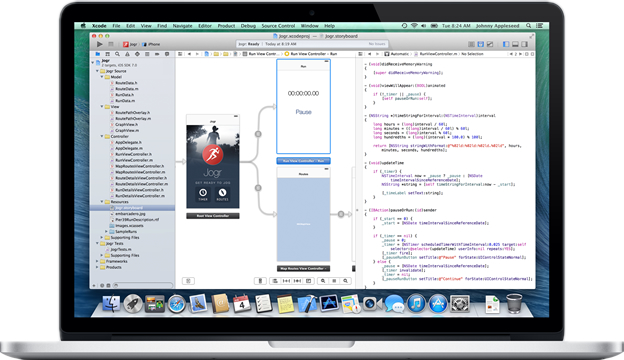Open the Source Control menu
624x360 pixels.
coord(278,26)
